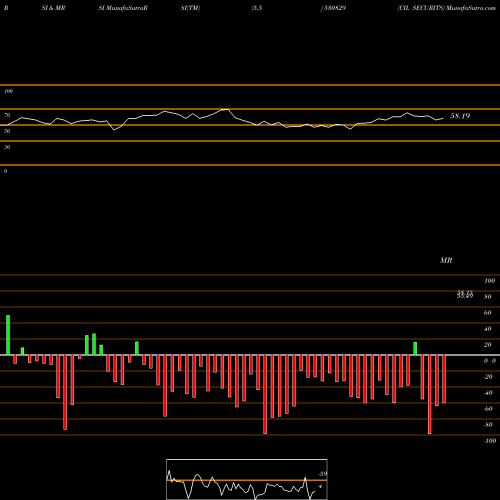Click the 539829 stock code text

click(x=334, y=8)
